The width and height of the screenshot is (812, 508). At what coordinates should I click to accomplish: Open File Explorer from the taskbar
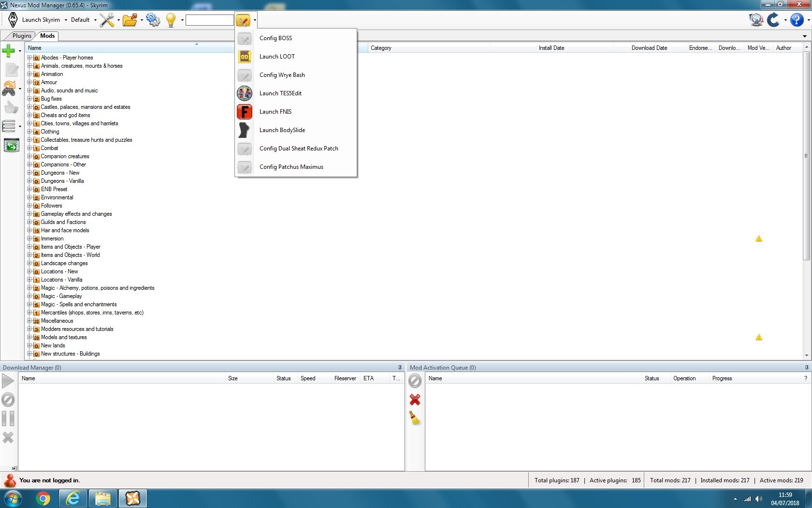coord(103,498)
